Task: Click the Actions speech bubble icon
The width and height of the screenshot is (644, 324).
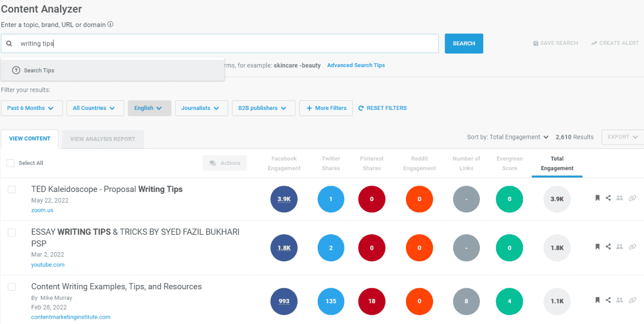Action: click(213, 163)
